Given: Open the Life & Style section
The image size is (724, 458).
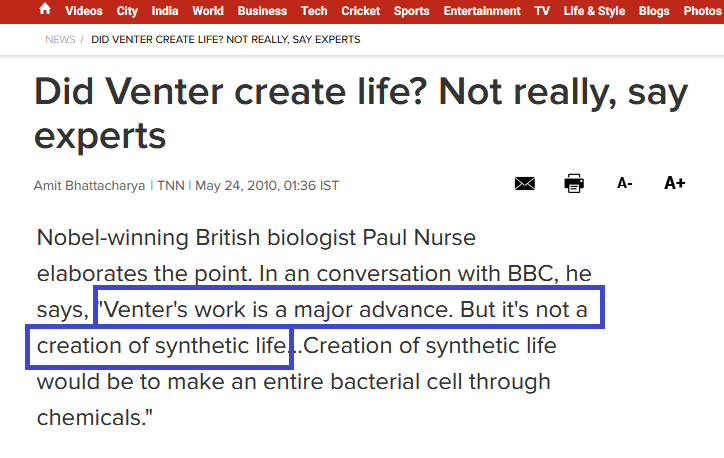Looking at the screenshot, I should (594, 11).
